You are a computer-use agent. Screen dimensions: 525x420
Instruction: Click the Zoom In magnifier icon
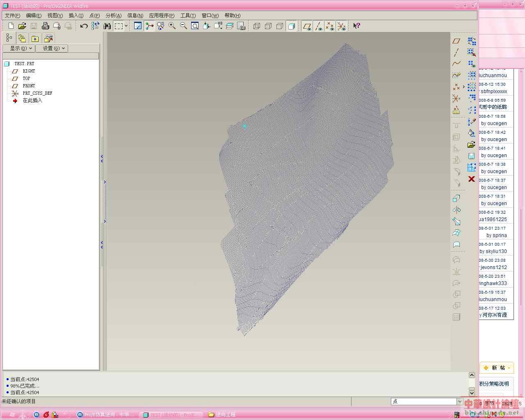click(x=172, y=26)
